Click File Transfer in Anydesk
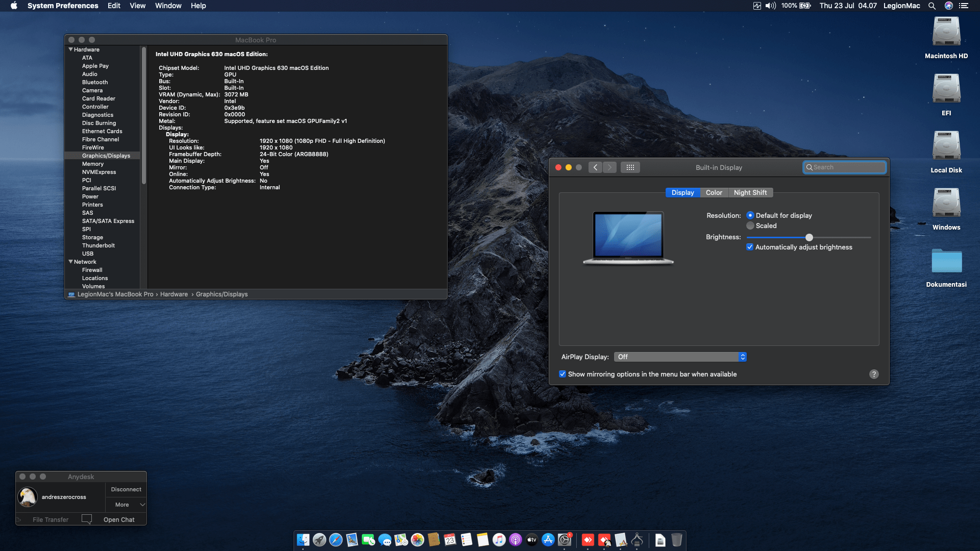Image resolution: width=980 pixels, height=551 pixels. coord(51,519)
